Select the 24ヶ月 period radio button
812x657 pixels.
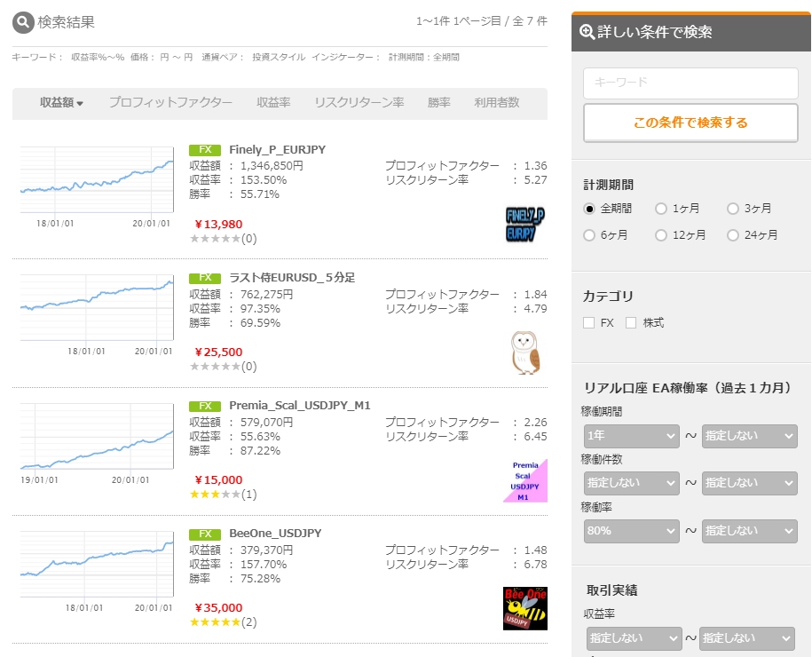733,235
